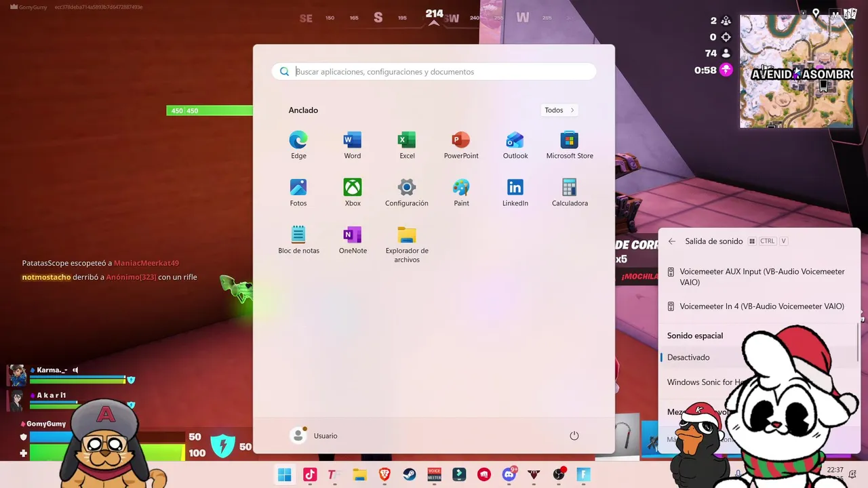Click the sound panel scrollbar
This screenshot has width=868, height=488.
(858, 344)
